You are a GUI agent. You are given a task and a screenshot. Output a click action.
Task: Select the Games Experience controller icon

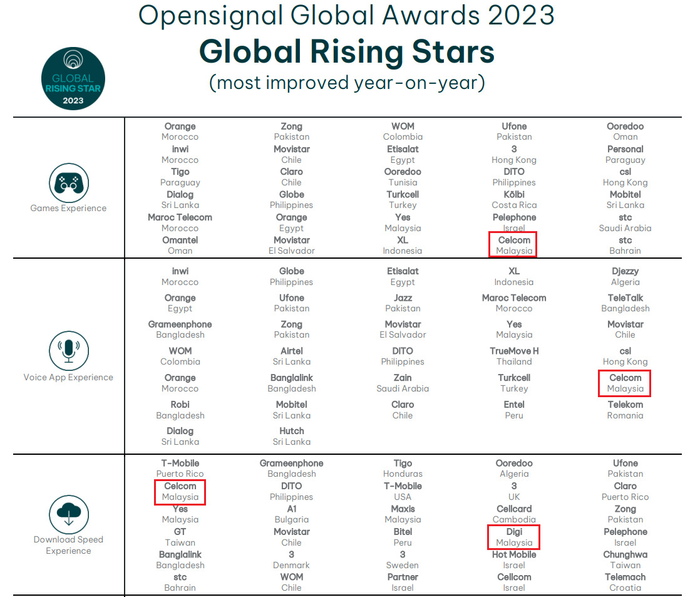tap(68, 182)
